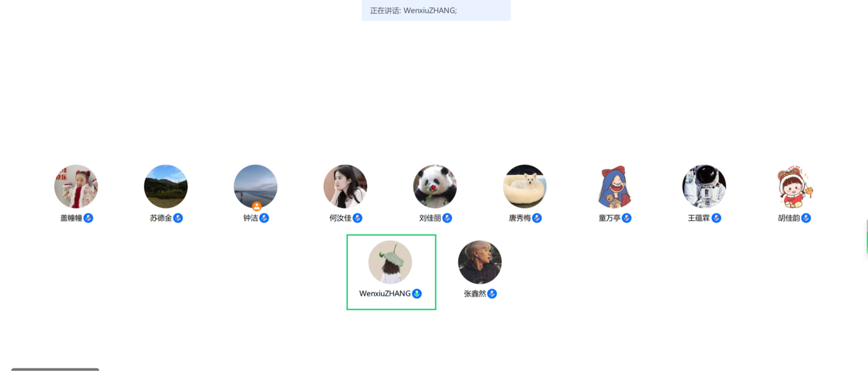This screenshot has width=868, height=371.
Task: Click the mic icon next to 王蕴霖
Action: click(x=716, y=218)
